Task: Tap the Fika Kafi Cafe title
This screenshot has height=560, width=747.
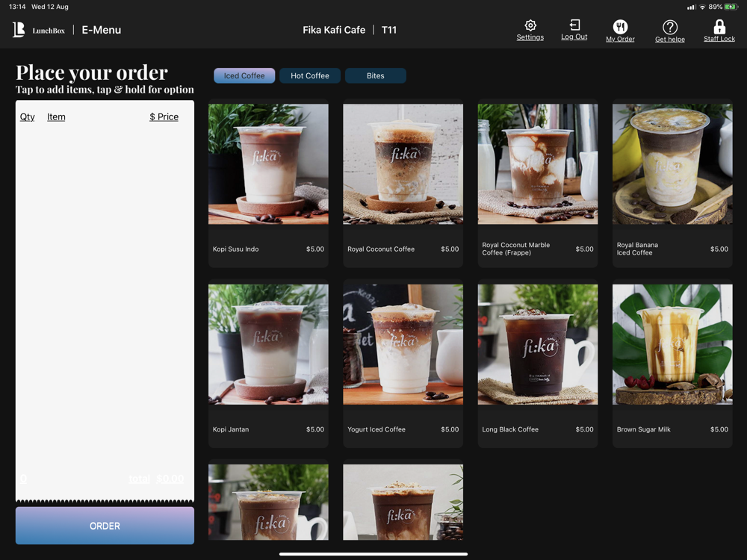Action: pos(334,30)
